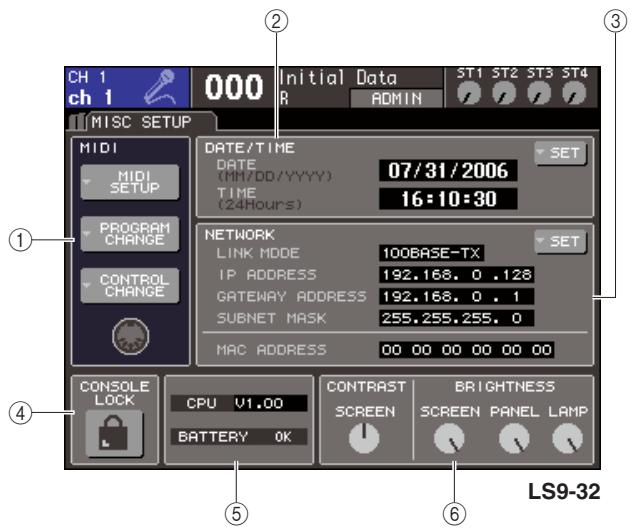
Task: Click the date field 07/31/2006
Action: (448, 171)
